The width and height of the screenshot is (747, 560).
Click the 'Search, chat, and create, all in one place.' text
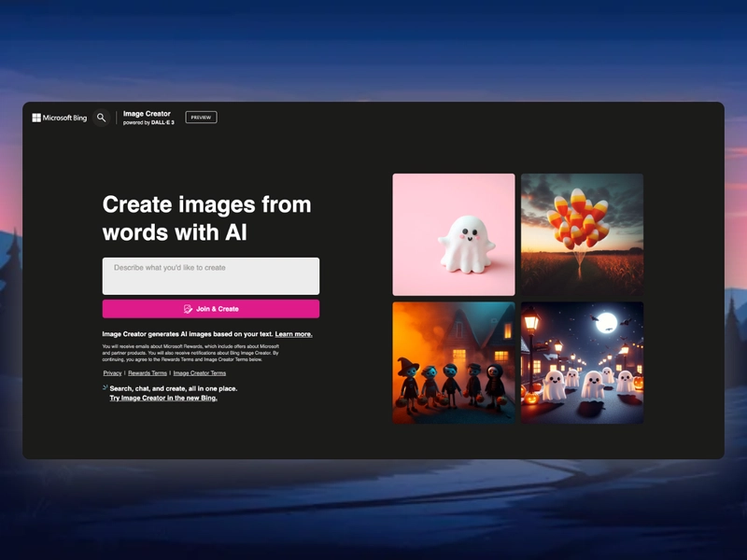pos(174,388)
